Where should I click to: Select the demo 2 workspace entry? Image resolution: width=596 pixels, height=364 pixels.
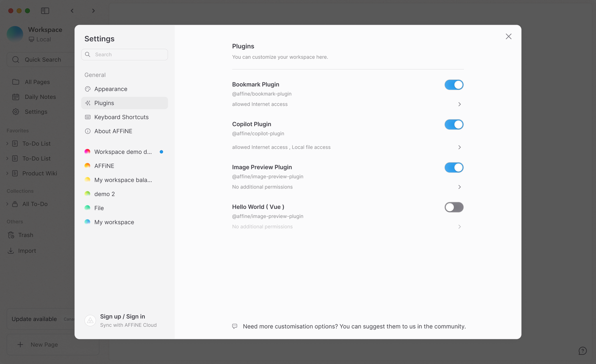[124, 194]
